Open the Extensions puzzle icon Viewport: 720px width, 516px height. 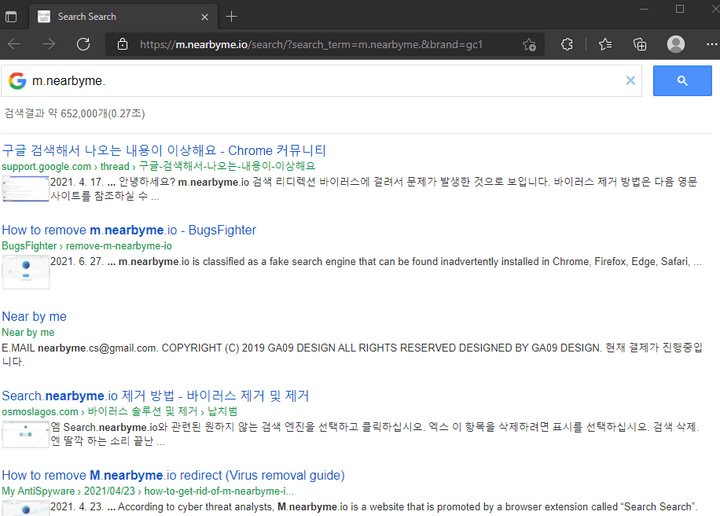click(x=567, y=45)
